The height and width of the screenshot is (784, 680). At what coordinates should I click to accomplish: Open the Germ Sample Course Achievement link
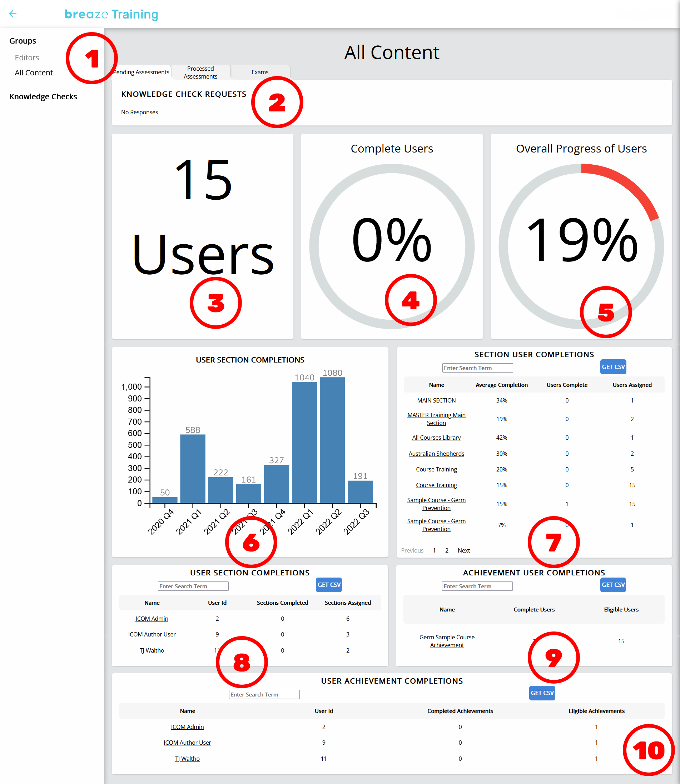pos(447,641)
